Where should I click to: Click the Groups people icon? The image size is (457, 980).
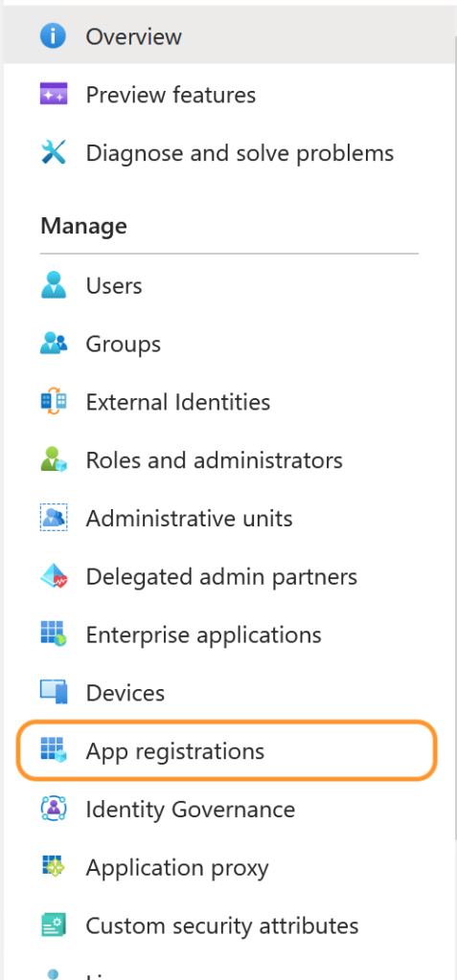point(54,344)
